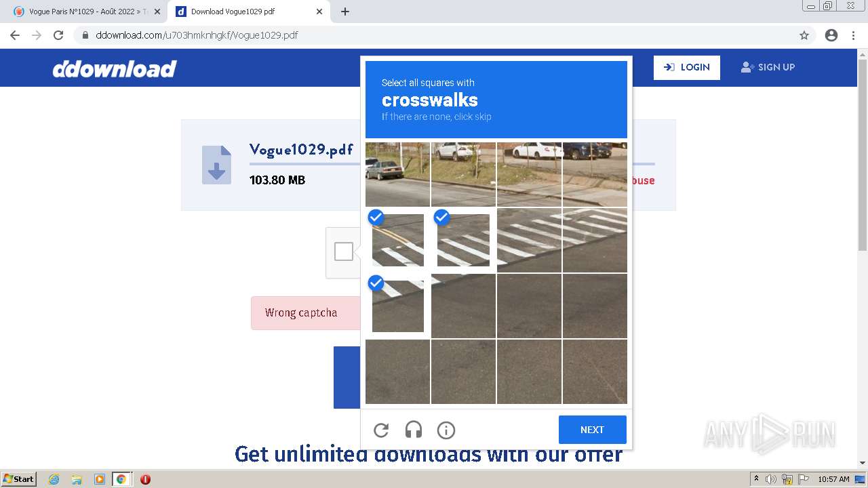Click the NEXT captcha button
868x488 pixels.
(x=592, y=430)
